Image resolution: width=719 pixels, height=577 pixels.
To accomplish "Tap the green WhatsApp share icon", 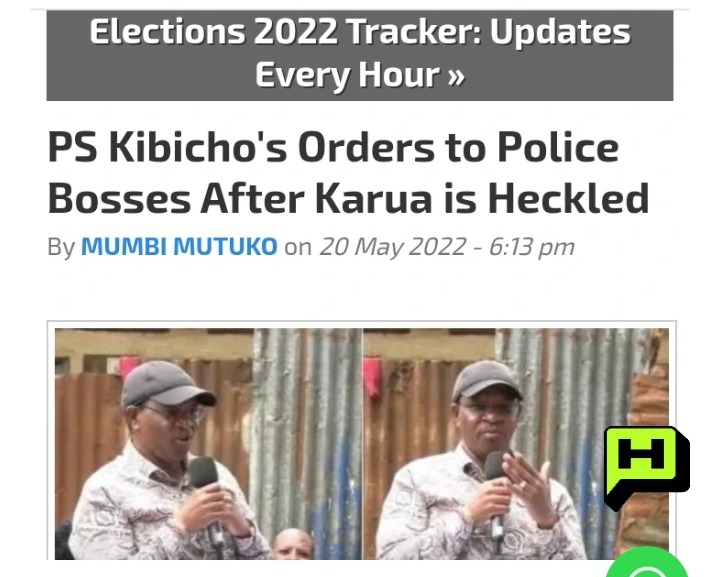I will pyautogui.click(x=647, y=563).
